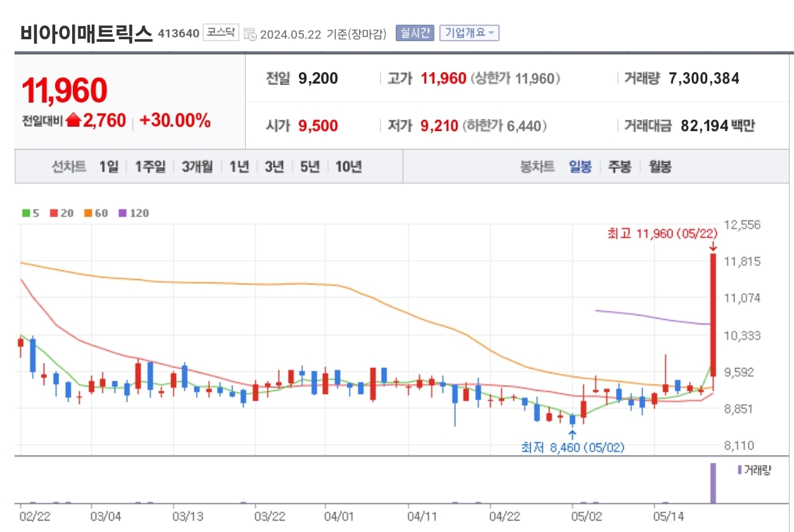Switch to the 일봉 candlestick chart
The image size is (794, 532).
tap(580, 167)
